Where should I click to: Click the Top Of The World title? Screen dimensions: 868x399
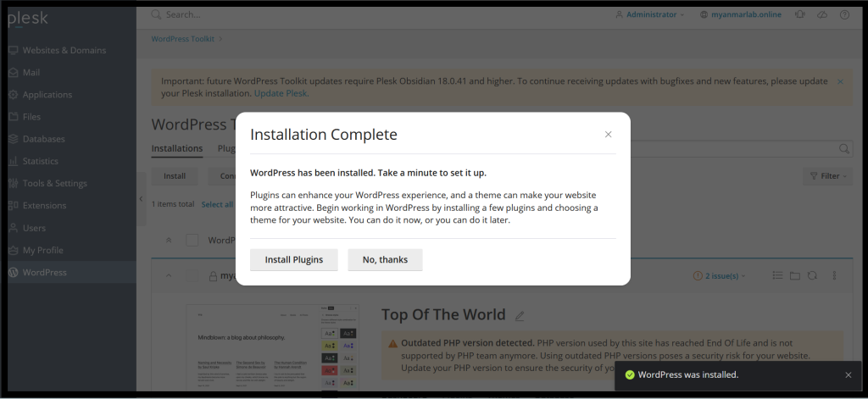443,315
